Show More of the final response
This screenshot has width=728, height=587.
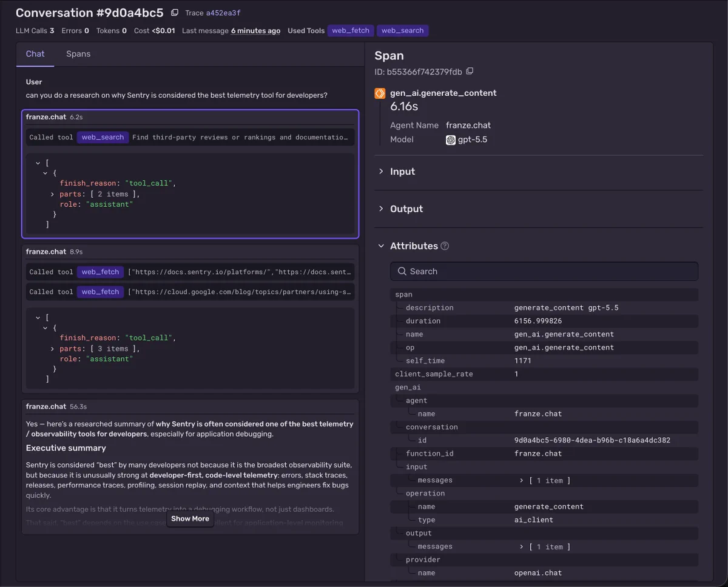[x=190, y=518]
